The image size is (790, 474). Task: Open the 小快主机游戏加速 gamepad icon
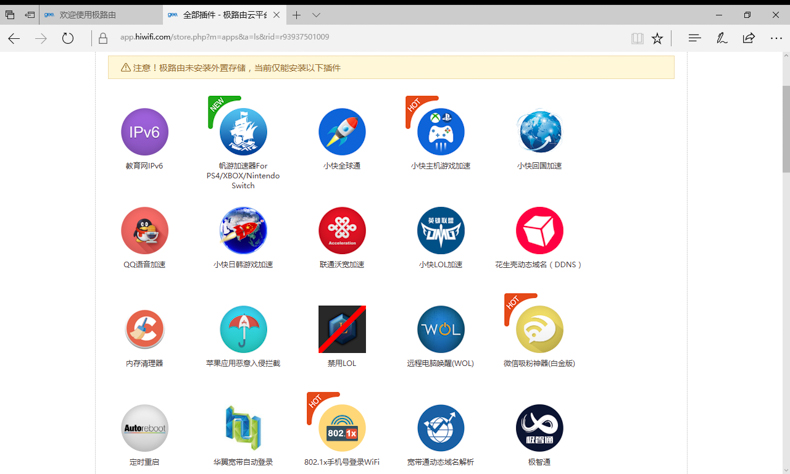point(440,132)
